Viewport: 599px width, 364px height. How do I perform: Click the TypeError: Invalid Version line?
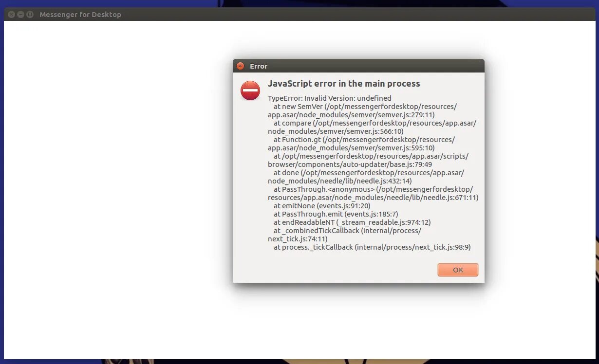click(330, 98)
